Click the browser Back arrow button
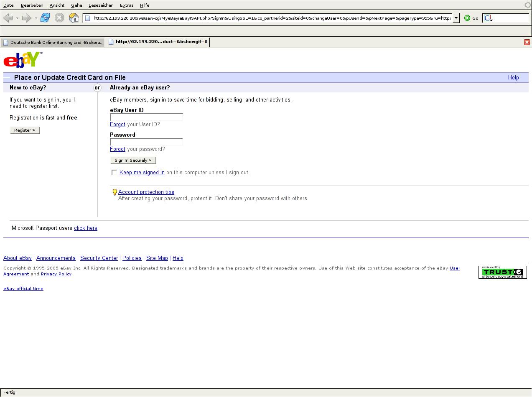The height and width of the screenshot is (397, 532). coord(8,18)
